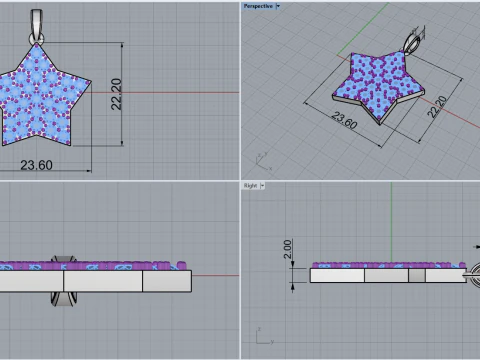The width and height of the screenshot is (480, 360).
Task: Select the purple gemstone layer in Front view
Action: coord(93,266)
